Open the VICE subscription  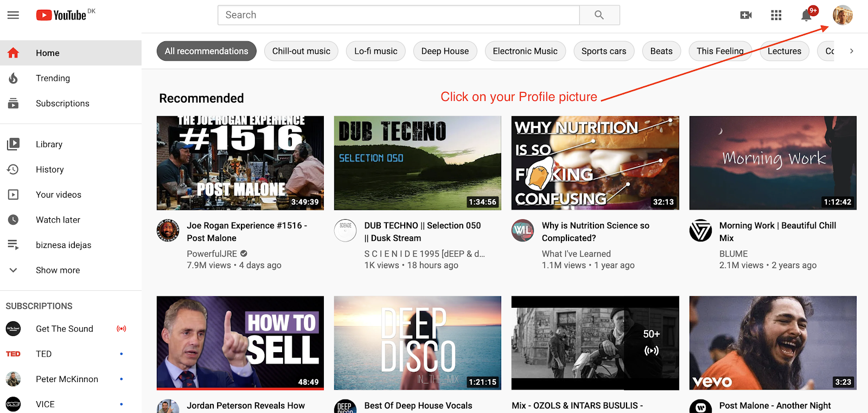point(71,404)
